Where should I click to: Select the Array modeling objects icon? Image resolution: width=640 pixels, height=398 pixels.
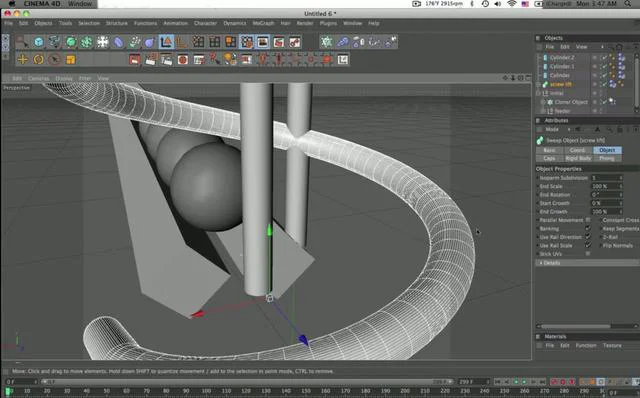[86, 42]
